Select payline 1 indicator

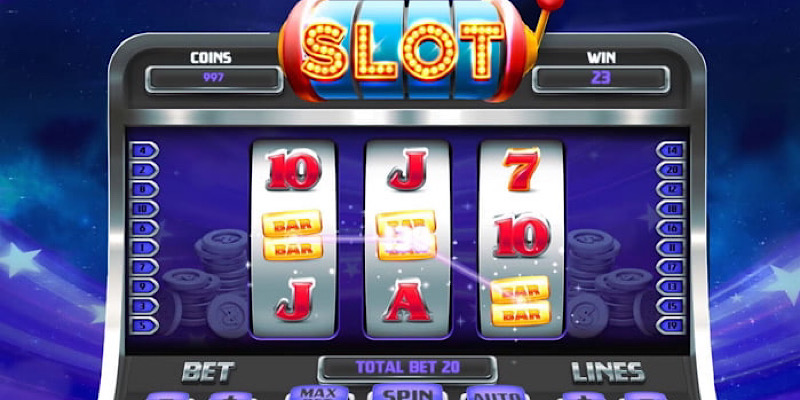point(144,247)
